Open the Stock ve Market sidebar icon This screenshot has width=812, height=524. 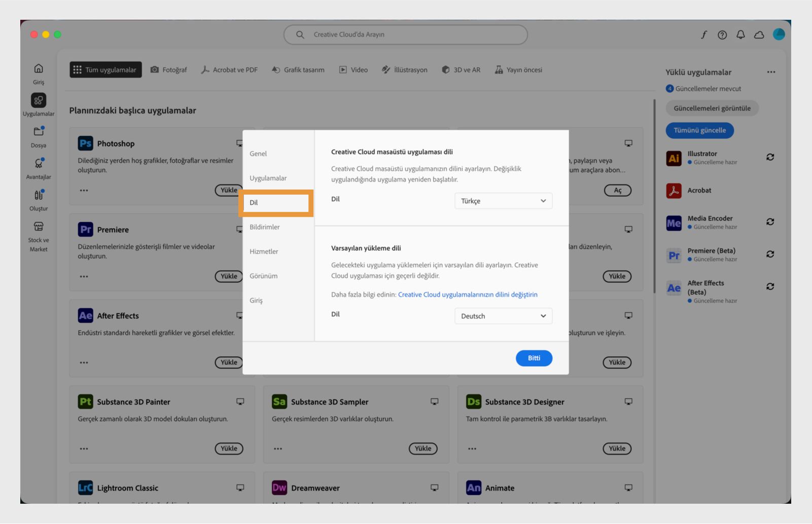pos(39,227)
